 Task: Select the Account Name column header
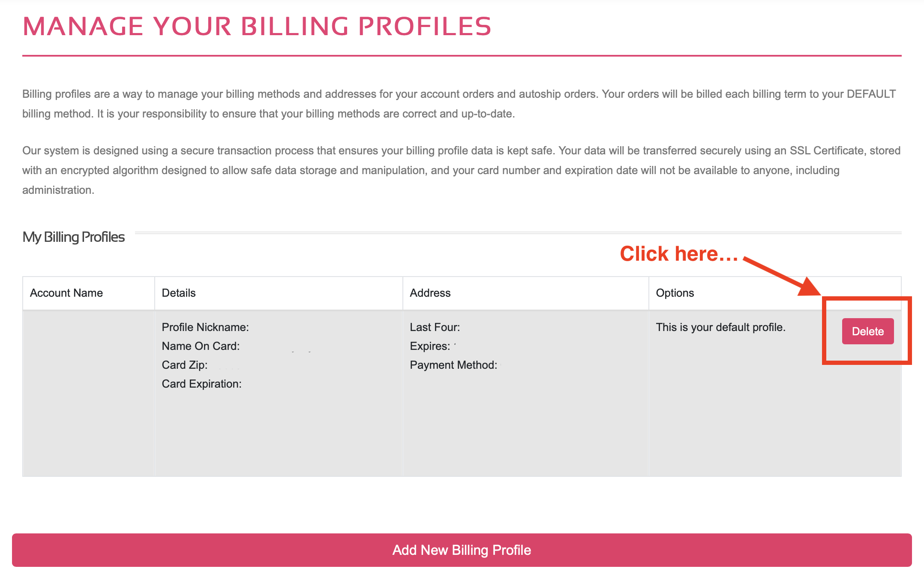(66, 293)
